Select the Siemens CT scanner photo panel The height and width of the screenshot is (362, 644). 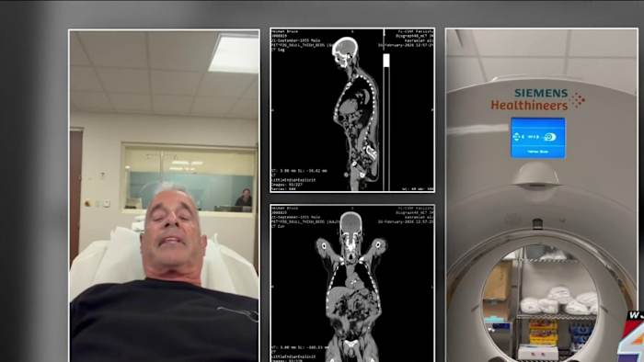click(542, 195)
